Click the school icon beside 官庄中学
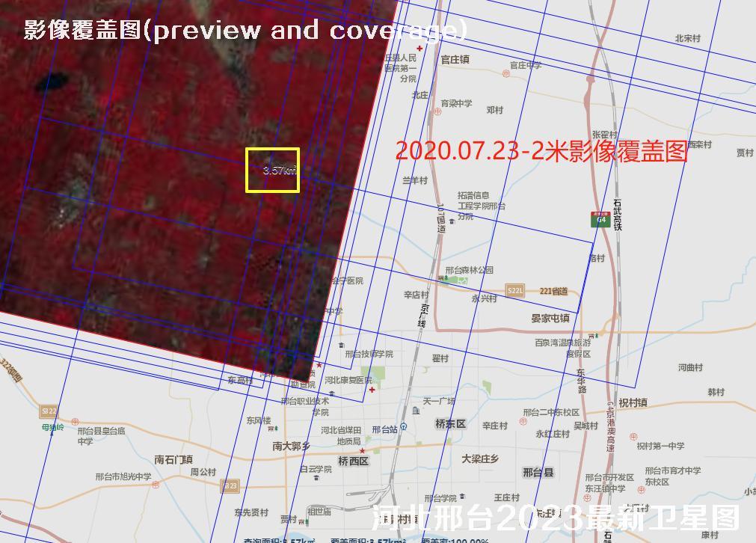 (505, 75)
